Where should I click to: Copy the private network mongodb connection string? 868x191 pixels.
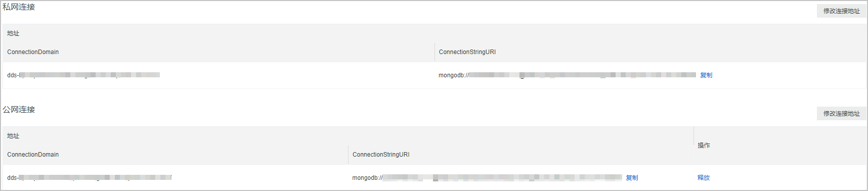706,75
